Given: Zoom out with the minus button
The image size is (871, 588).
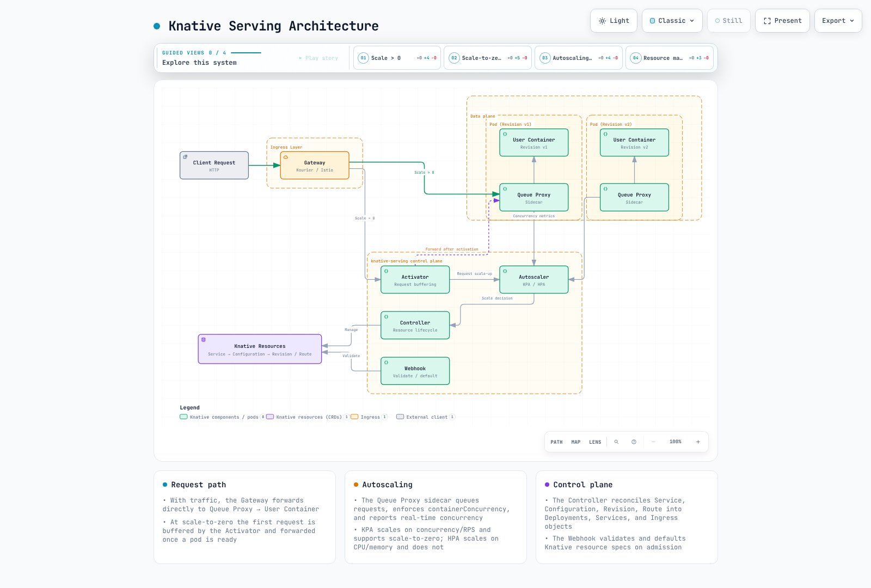Looking at the screenshot, I should (653, 442).
